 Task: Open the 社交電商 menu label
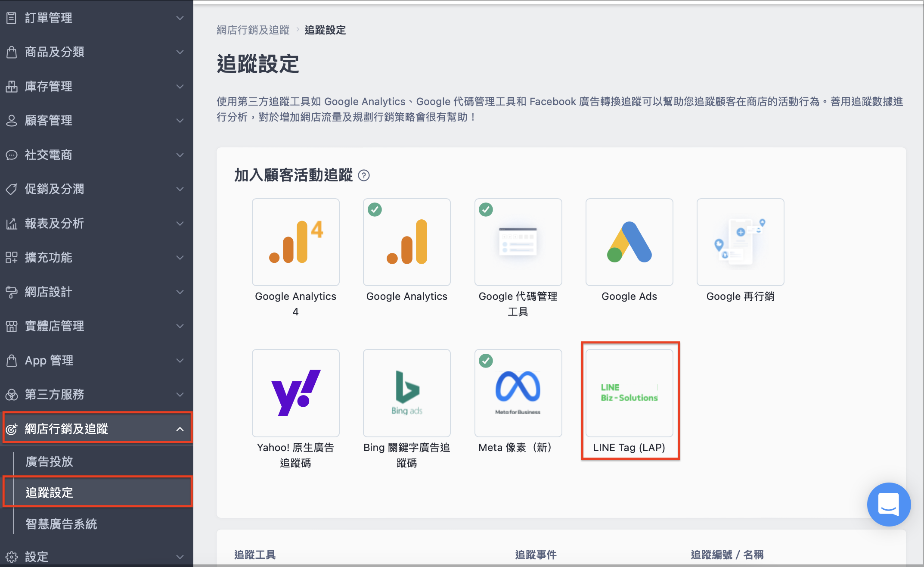[x=49, y=155]
